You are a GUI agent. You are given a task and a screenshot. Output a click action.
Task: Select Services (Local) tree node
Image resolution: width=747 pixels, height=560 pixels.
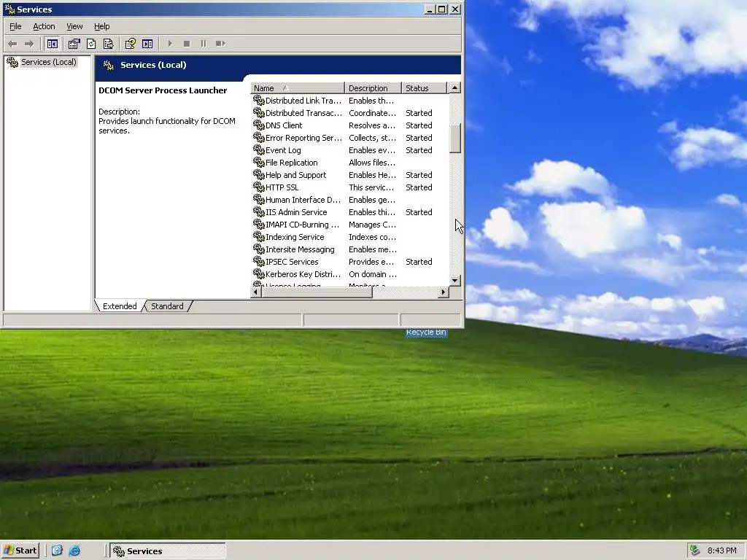point(49,62)
